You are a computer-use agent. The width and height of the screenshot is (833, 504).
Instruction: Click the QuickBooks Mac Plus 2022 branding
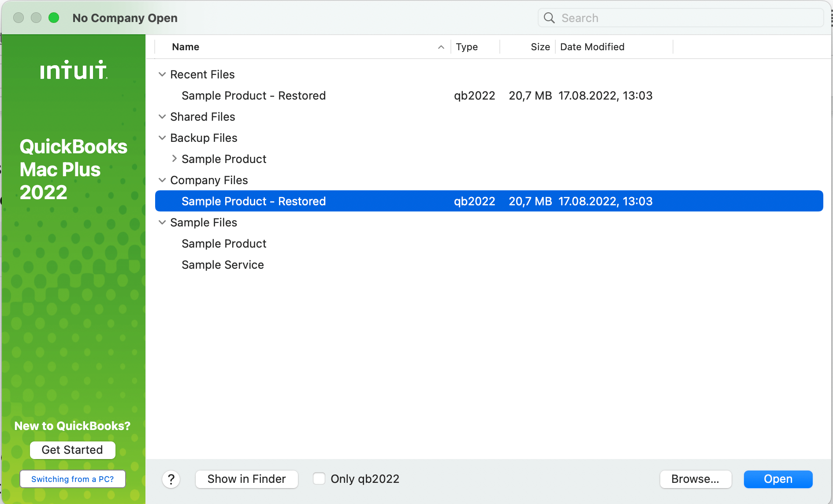click(73, 169)
